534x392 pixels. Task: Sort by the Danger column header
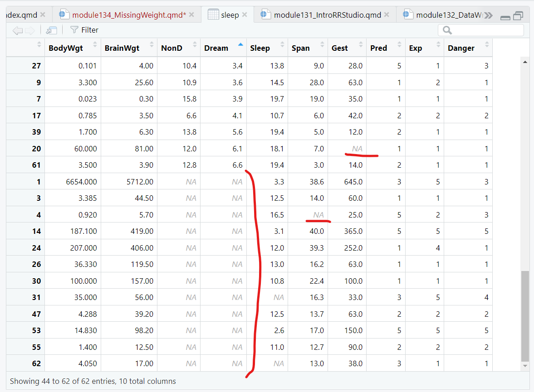(x=461, y=48)
